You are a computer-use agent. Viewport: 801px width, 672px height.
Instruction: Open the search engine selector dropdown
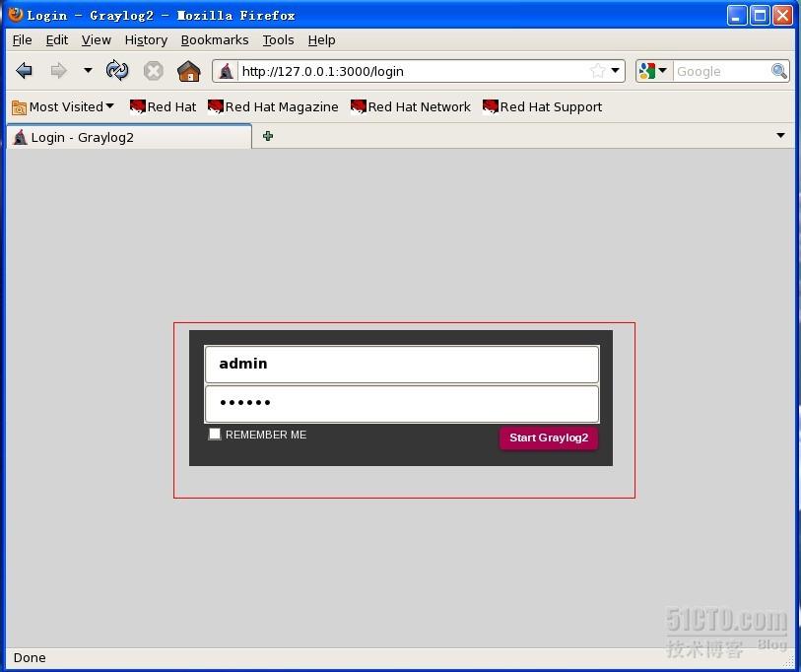click(x=653, y=71)
